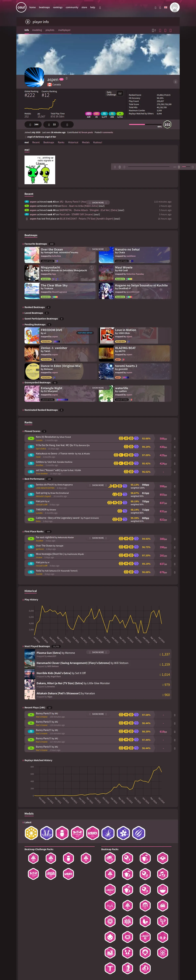Click aspen's profile avatar image
Image resolution: width=196 pixels, height=980 pixels.
click(x=34, y=77)
